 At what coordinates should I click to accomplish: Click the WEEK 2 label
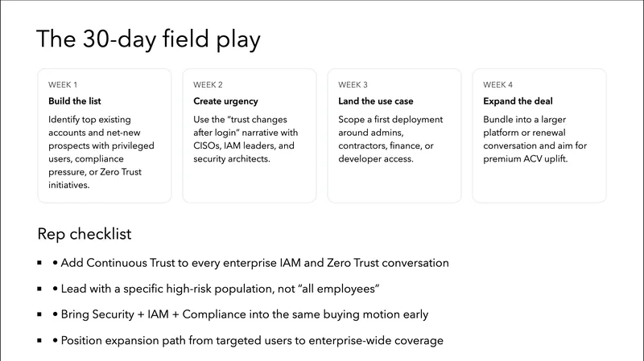(x=209, y=84)
